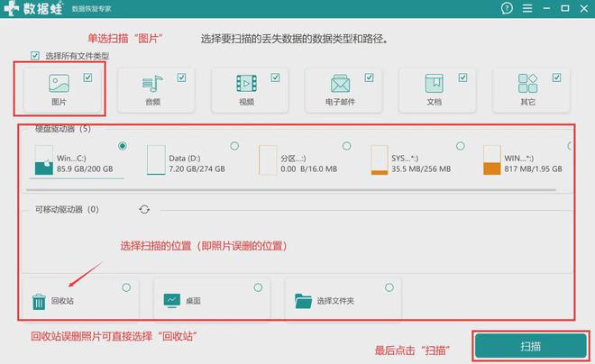This screenshot has width=595, height=364.
Task: Click the 回收站 recycle bin icon
Action: pos(39,302)
